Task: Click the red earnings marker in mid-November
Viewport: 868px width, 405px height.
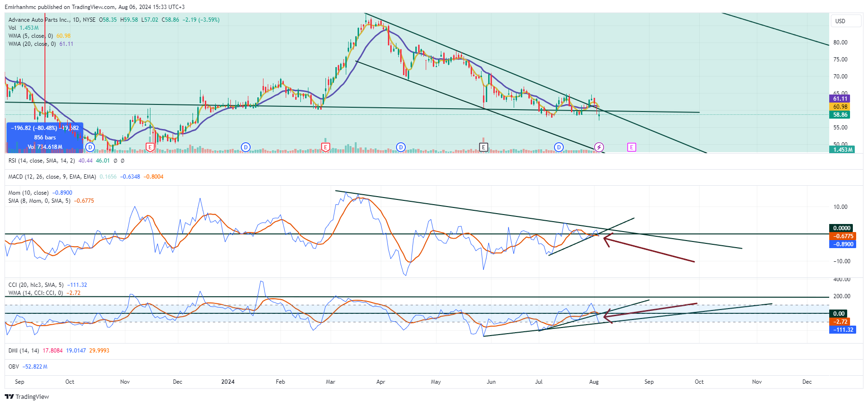Action: tap(150, 147)
